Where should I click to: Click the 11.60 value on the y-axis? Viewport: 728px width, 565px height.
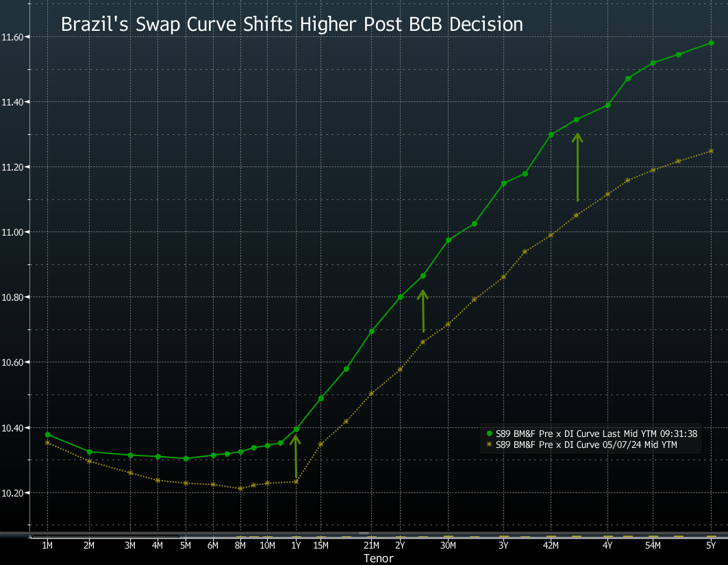(x=12, y=37)
